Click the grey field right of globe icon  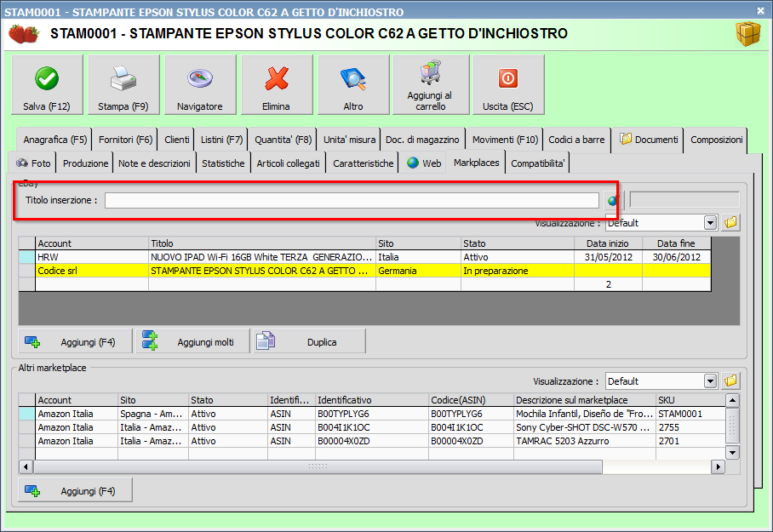[x=684, y=200]
